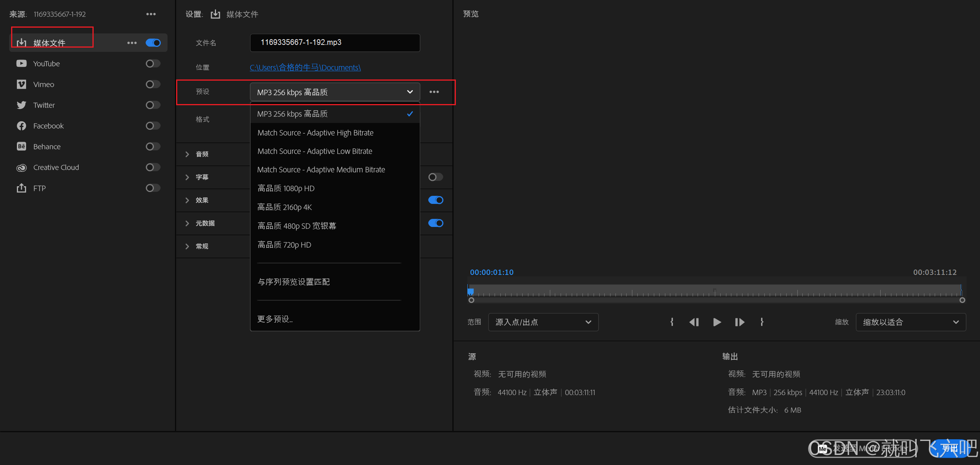
Task: Enable YouTube publishing toggle
Action: click(x=153, y=64)
